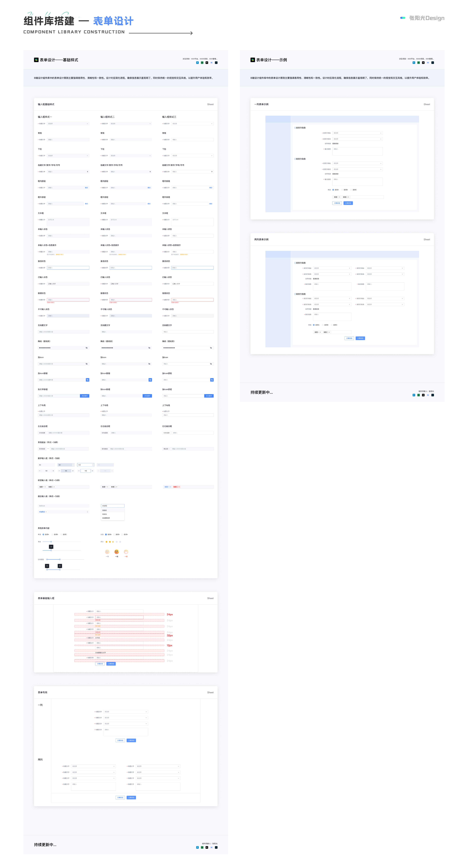Viewport: 468px width, 868px height.
Task: Click 点击展开 button in 加文字按钮 field
Action: point(84,396)
